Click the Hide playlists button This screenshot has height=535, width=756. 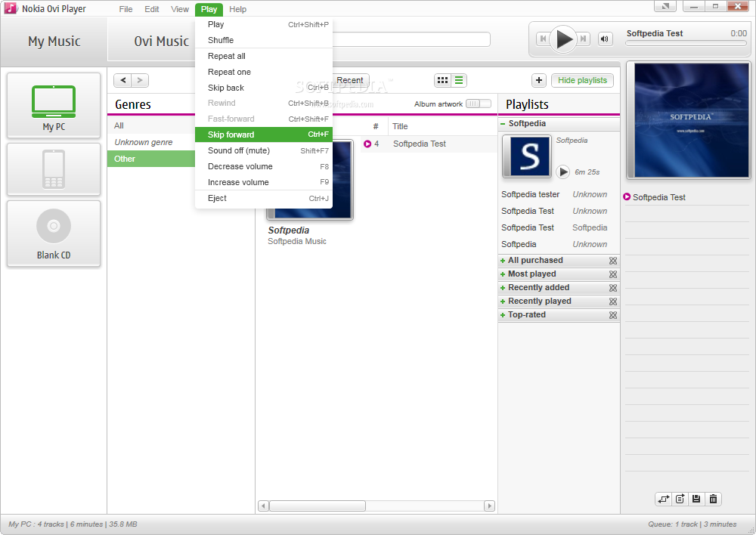[x=582, y=81]
